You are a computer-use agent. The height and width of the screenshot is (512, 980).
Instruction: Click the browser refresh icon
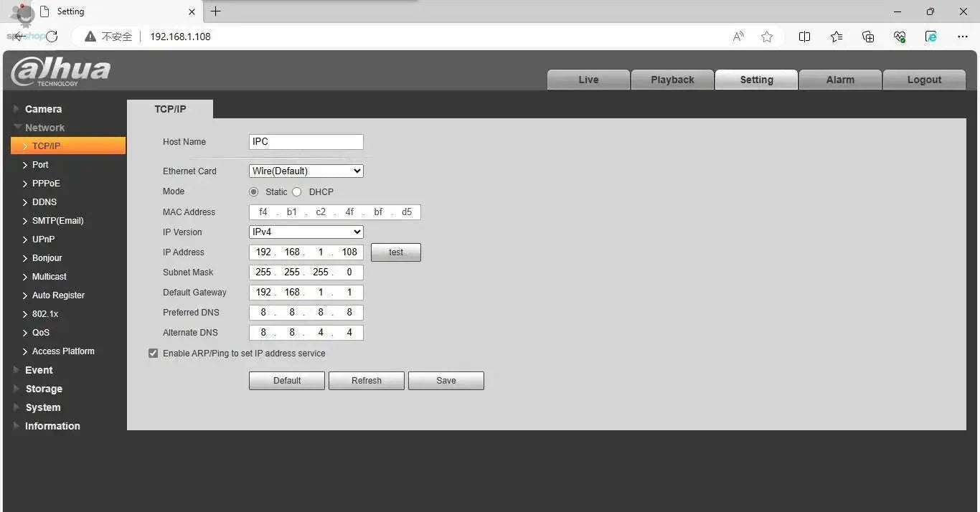[x=52, y=37]
